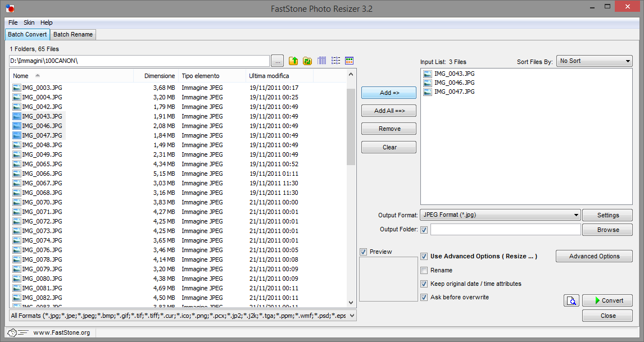The image size is (644, 342).
Task: Sort file list by Nome column header
Action: tap(71, 76)
